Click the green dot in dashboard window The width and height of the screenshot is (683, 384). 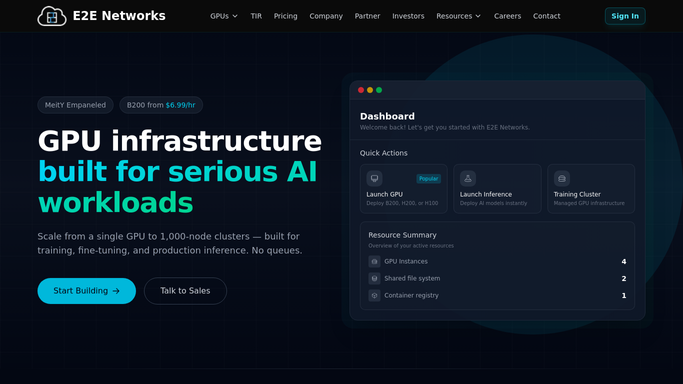[379, 90]
